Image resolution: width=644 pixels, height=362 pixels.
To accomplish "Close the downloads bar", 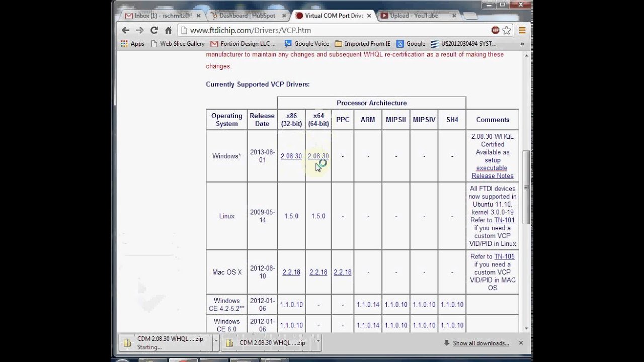I will coord(521,343).
